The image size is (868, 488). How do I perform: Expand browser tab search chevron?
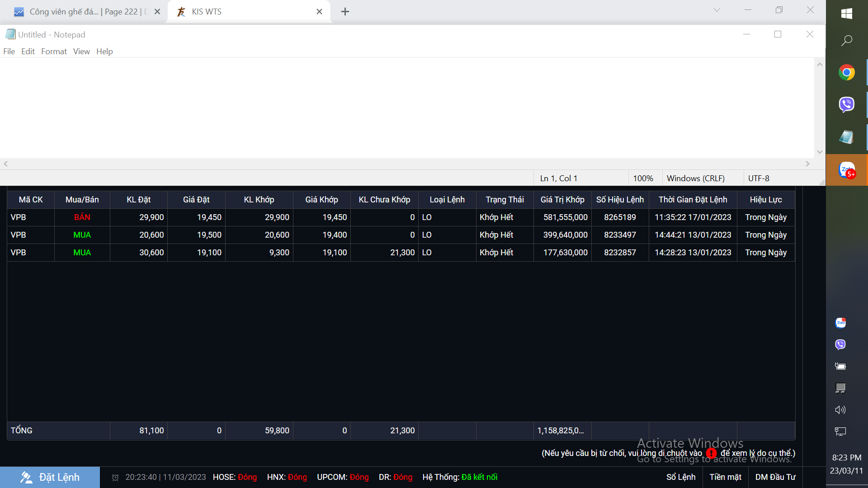tap(717, 10)
